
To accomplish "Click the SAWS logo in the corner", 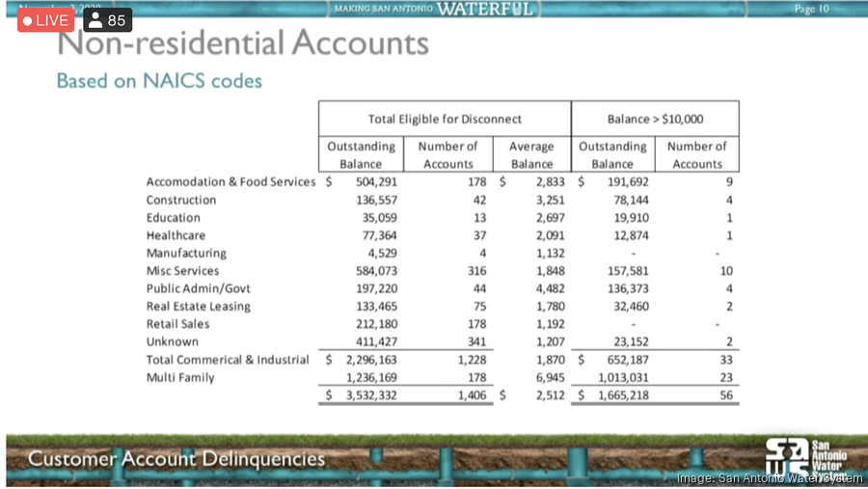I will 806,457.
